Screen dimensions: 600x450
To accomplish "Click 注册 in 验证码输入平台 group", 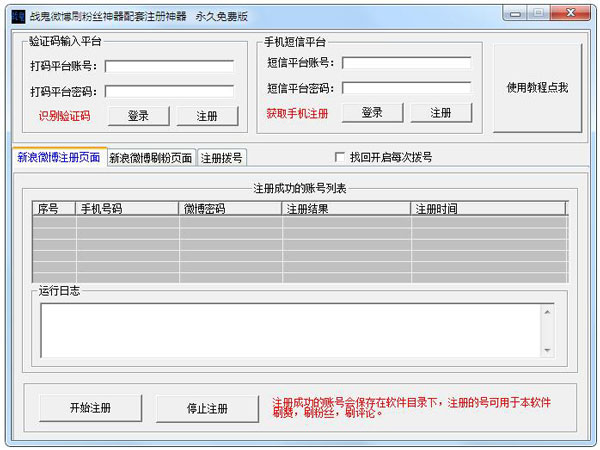I will pyautogui.click(x=207, y=116).
